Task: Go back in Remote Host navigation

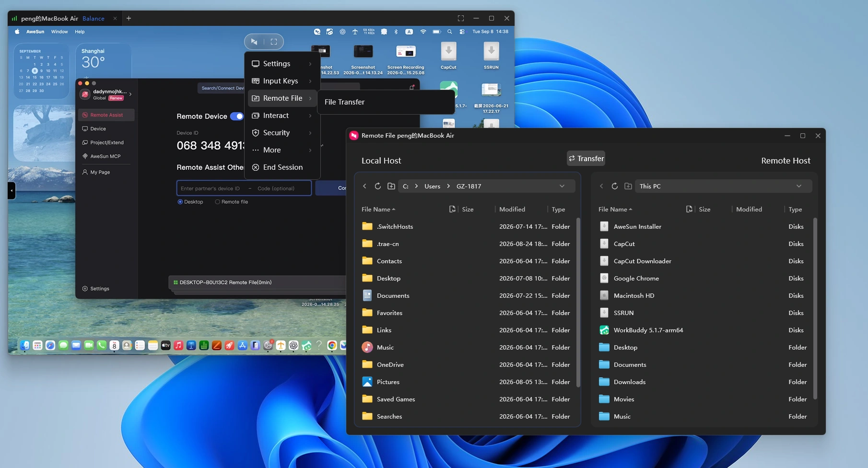Action: [601, 186]
